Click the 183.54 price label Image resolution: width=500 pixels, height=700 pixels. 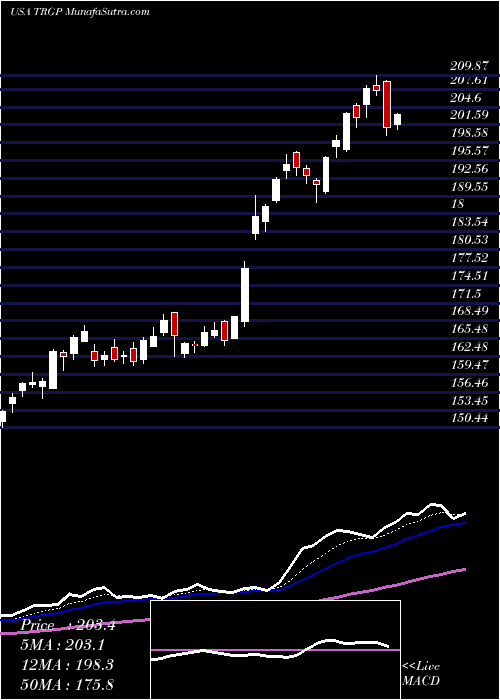click(x=470, y=222)
